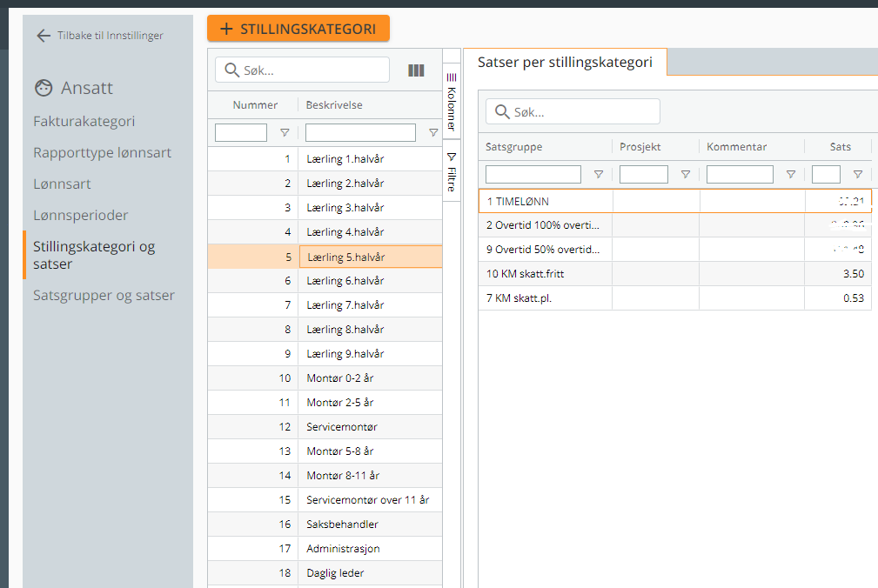
Task: Select rate row 9 Overtid 50%
Action: pos(675,250)
